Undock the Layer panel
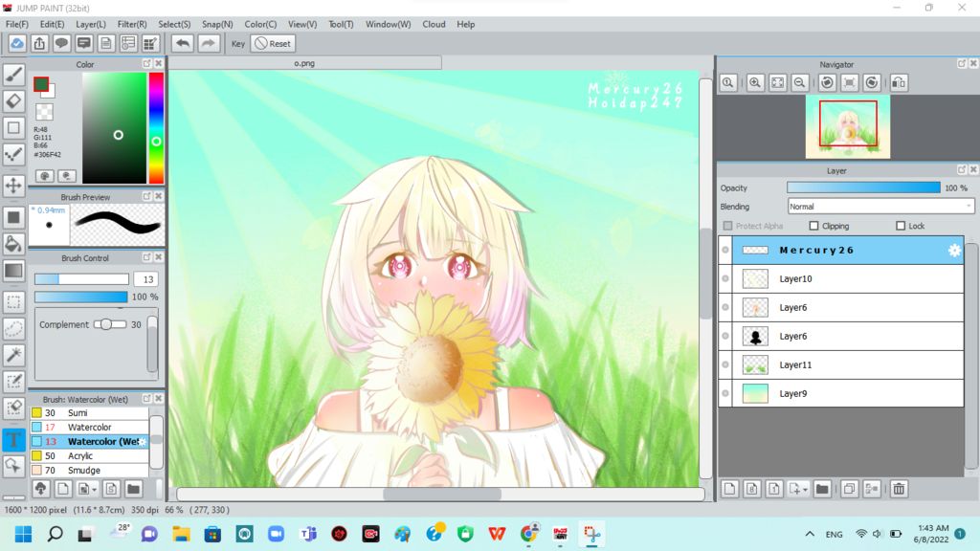This screenshot has width=980, height=551. pos(961,170)
